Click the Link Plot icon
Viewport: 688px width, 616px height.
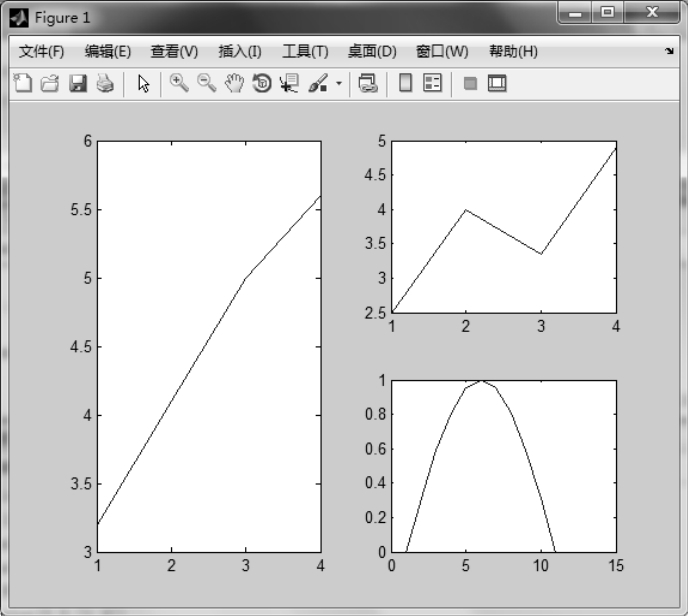[368, 84]
